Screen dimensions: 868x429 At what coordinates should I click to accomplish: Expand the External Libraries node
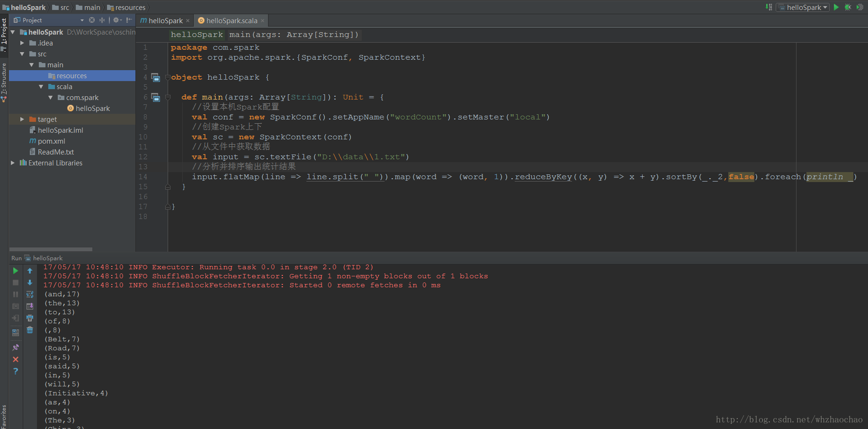point(13,163)
